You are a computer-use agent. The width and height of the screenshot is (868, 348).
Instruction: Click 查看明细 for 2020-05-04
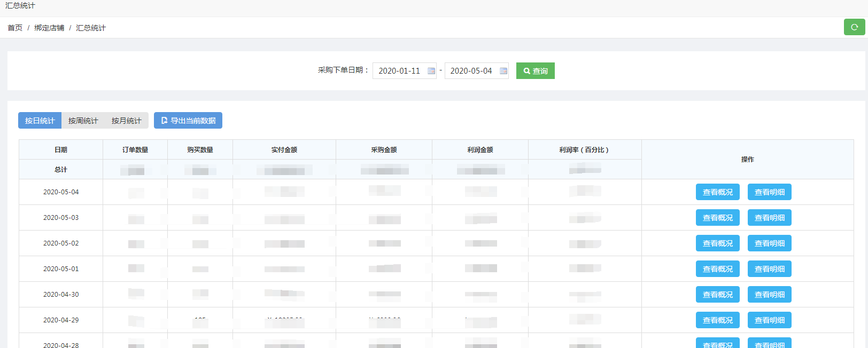point(769,192)
